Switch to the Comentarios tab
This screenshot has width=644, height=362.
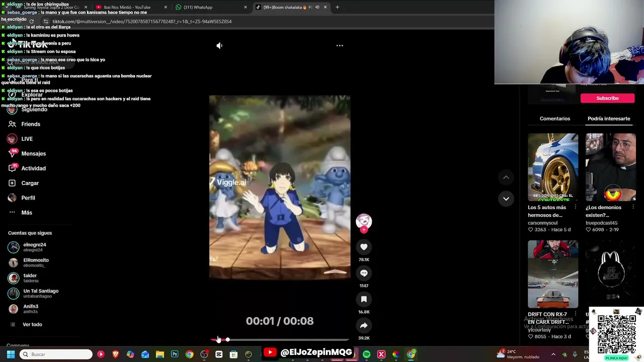click(555, 119)
